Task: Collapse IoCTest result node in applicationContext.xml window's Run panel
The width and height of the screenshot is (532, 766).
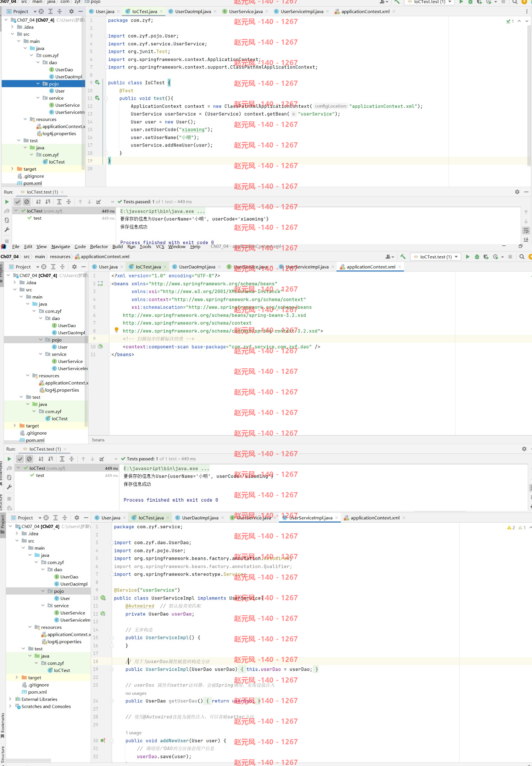Action: pos(18,468)
